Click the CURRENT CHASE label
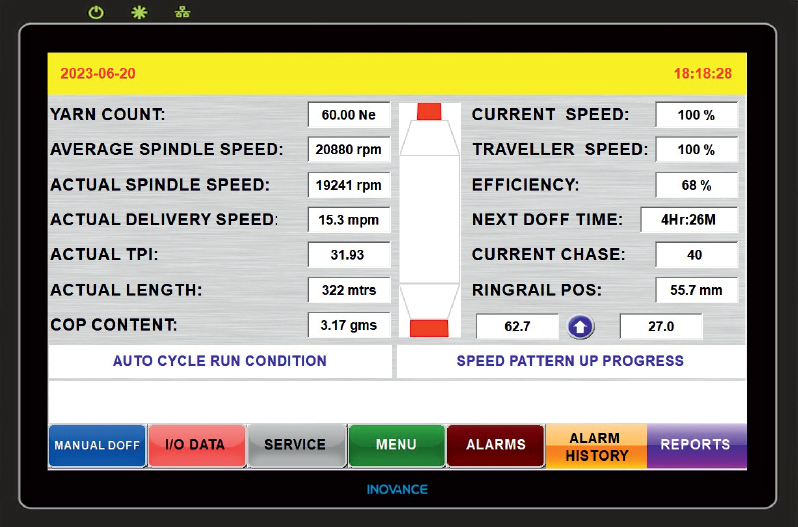The width and height of the screenshot is (798, 527). pos(549,254)
